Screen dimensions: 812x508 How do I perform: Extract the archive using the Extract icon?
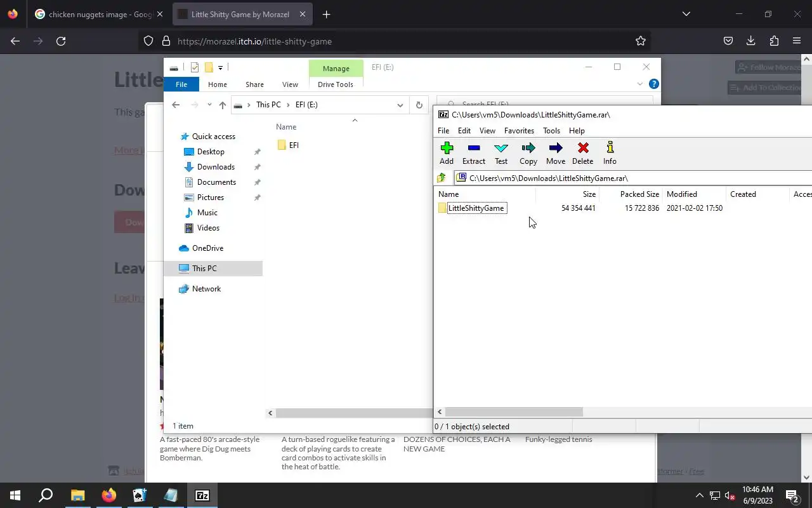[x=473, y=153]
